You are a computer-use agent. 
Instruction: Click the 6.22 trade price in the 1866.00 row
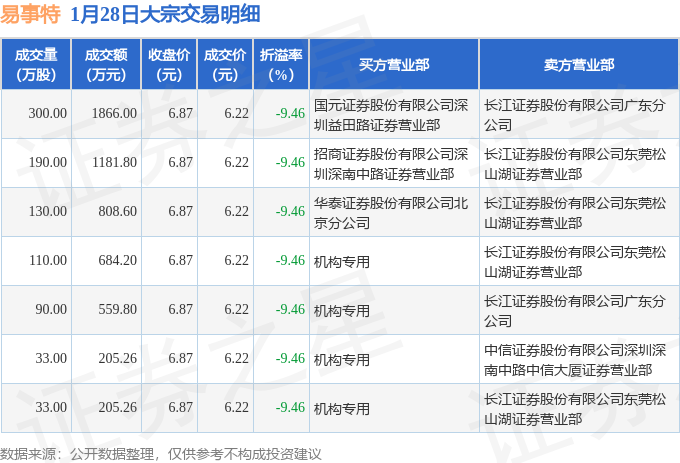(x=236, y=114)
